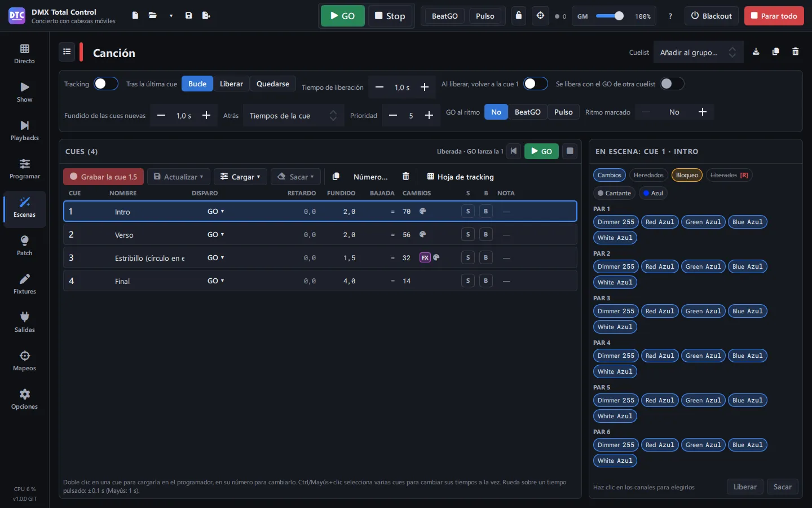Go to Playbacks in sidebar
812x508 pixels.
[25, 130]
